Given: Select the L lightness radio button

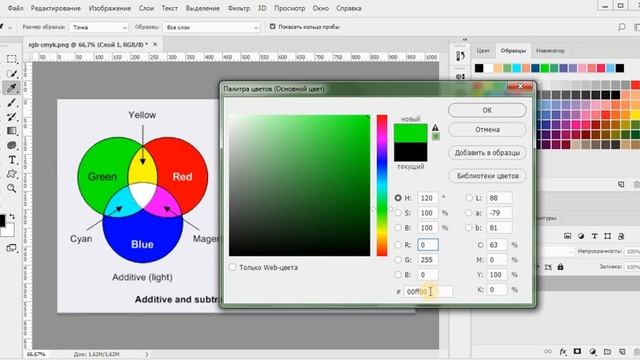Looking at the screenshot, I should click(x=469, y=198).
